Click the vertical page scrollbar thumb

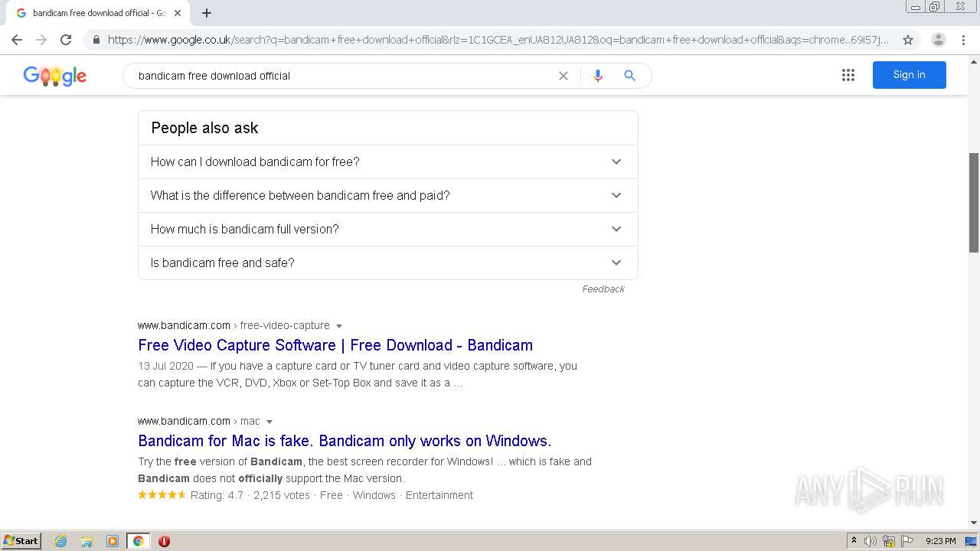point(974,203)
